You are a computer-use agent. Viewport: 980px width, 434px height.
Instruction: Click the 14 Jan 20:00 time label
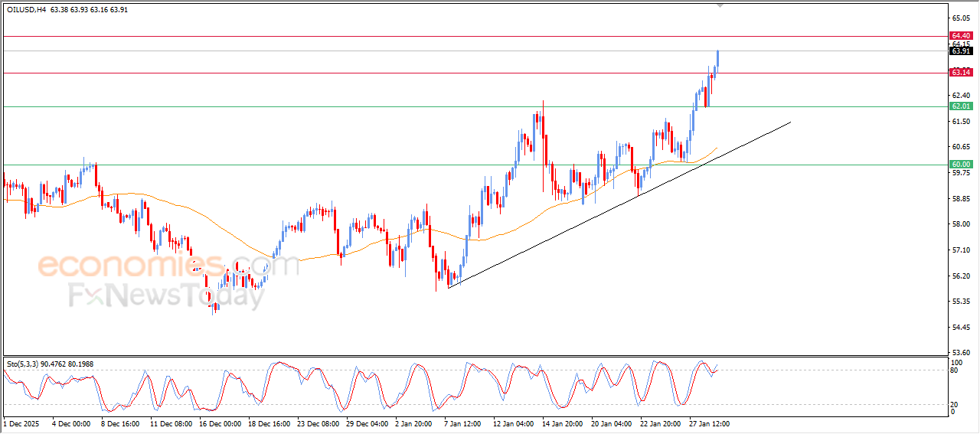[563, 423]
